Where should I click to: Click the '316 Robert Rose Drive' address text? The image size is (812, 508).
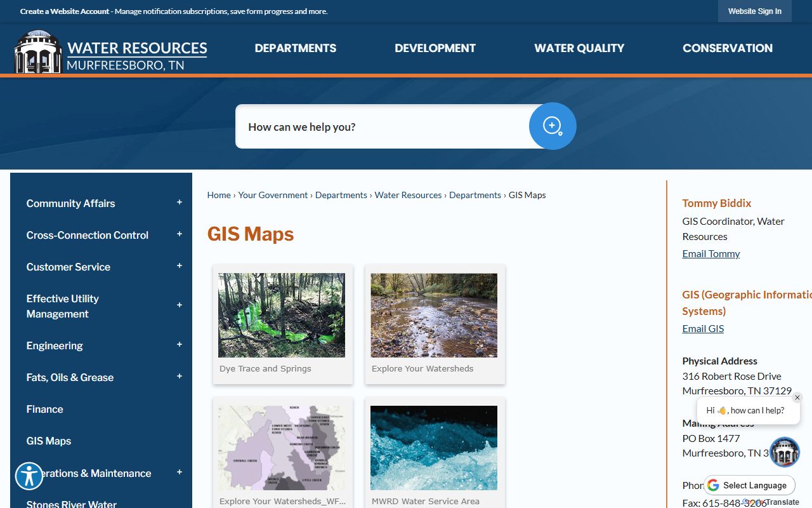coord(732,376)
